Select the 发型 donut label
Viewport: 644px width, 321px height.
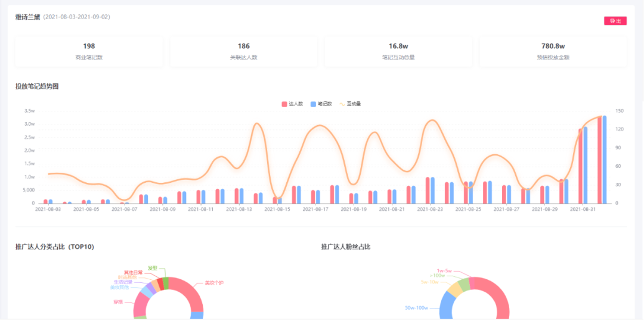[x=153, y=268]
